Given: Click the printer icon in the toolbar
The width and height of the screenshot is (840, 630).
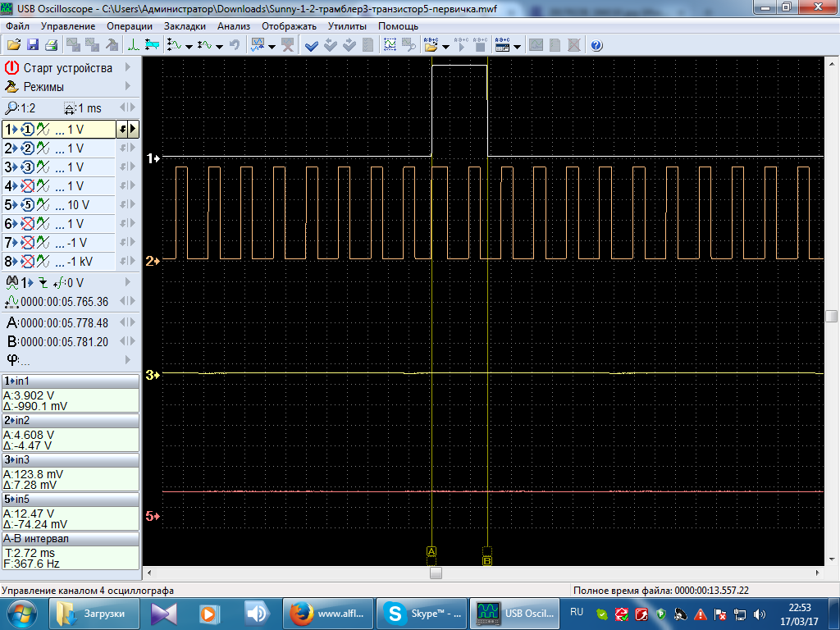Looking at the screenshot, I should [51, 45].
